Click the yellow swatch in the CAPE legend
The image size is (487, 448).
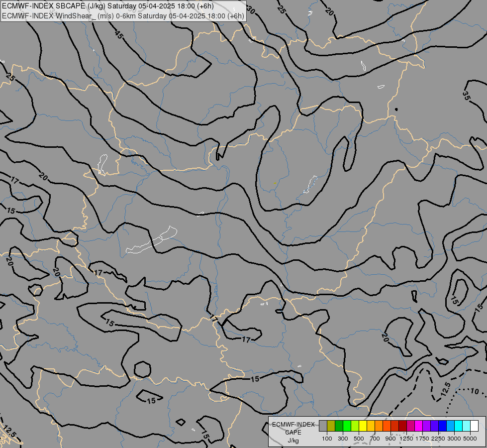point(363,426)
